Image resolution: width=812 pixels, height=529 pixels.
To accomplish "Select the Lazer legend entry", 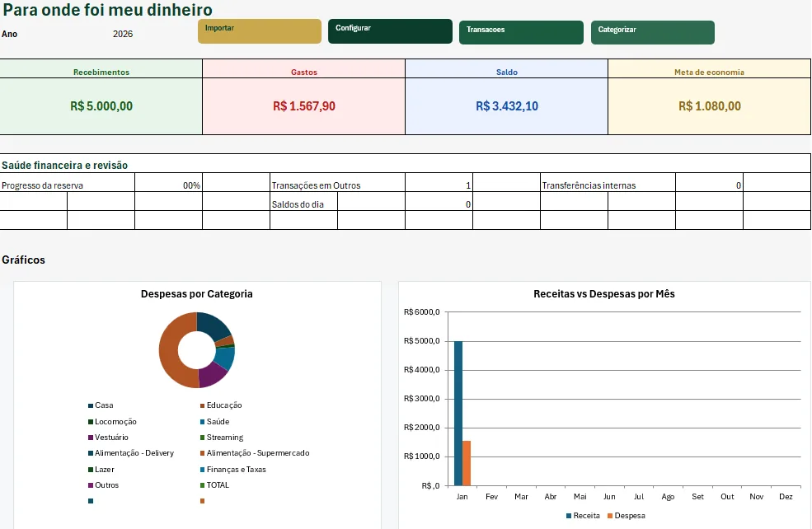I will tap(101, 470).
